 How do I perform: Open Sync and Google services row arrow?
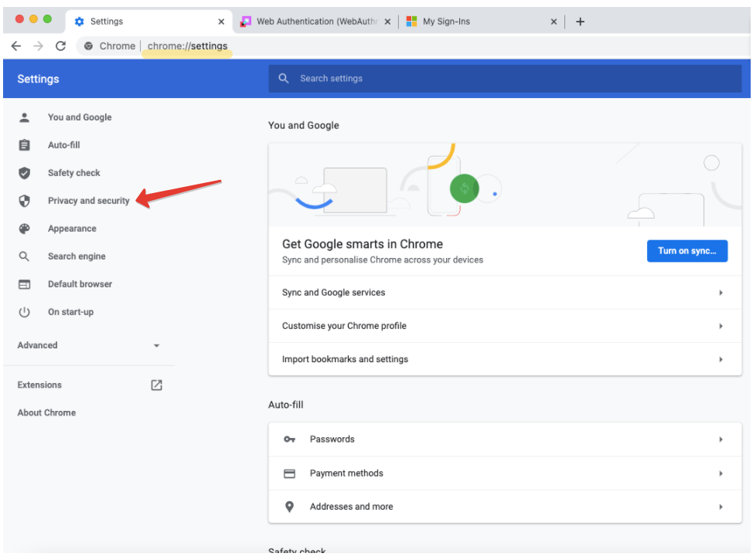pyautogui.click(x=721, y=293)
